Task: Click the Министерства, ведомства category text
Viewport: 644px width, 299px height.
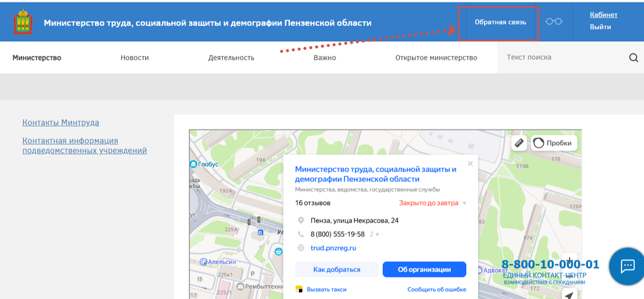Action: [368, 189]
